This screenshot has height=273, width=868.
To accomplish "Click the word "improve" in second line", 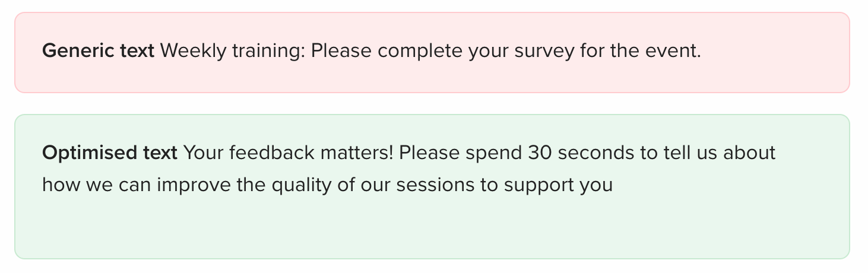I will click(193, 185).
